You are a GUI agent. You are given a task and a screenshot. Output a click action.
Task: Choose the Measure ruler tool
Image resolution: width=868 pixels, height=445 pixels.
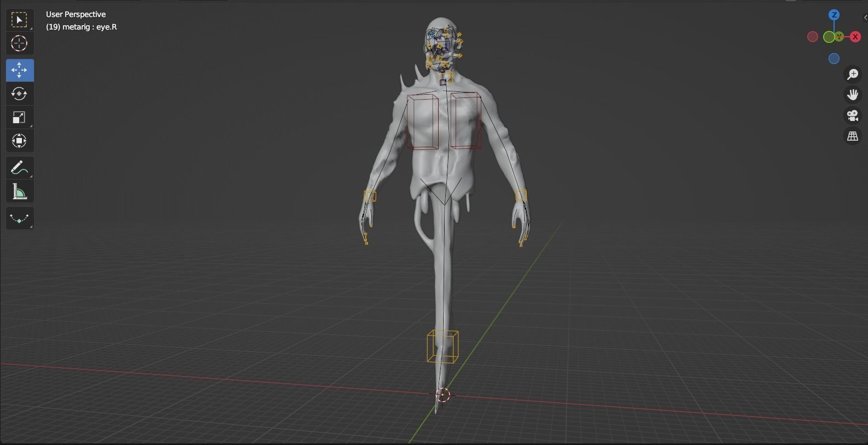[x=19, y=192]
